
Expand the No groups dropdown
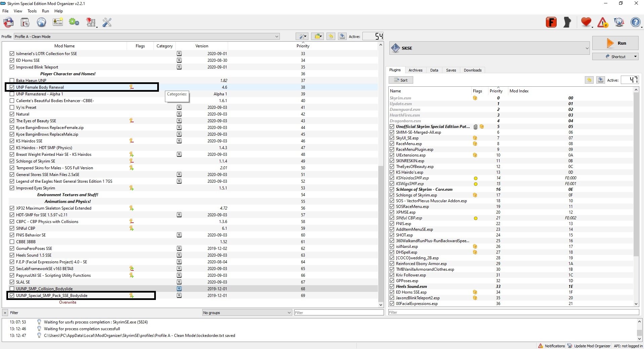[247, 313]
